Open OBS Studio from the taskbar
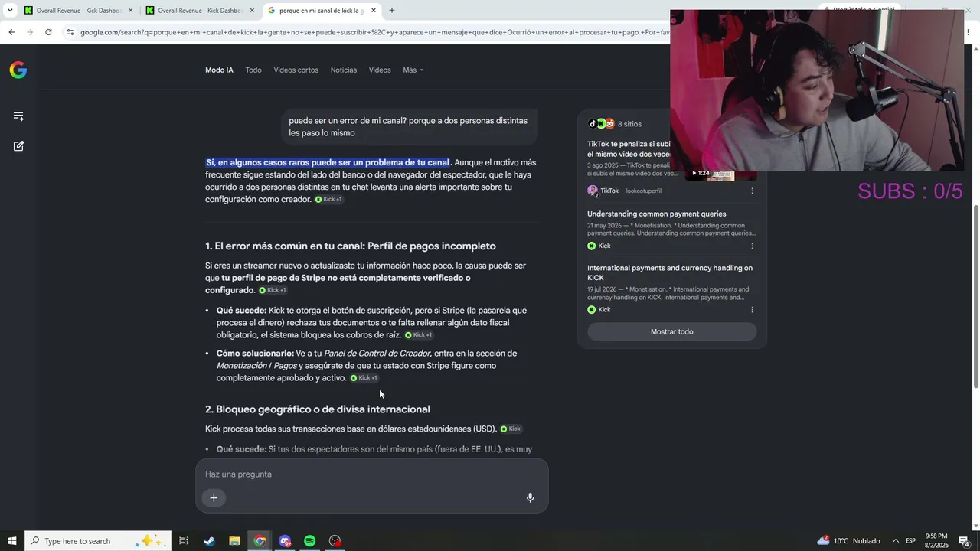980x551 pixels. pyautogui.click(x=335, y=541)
